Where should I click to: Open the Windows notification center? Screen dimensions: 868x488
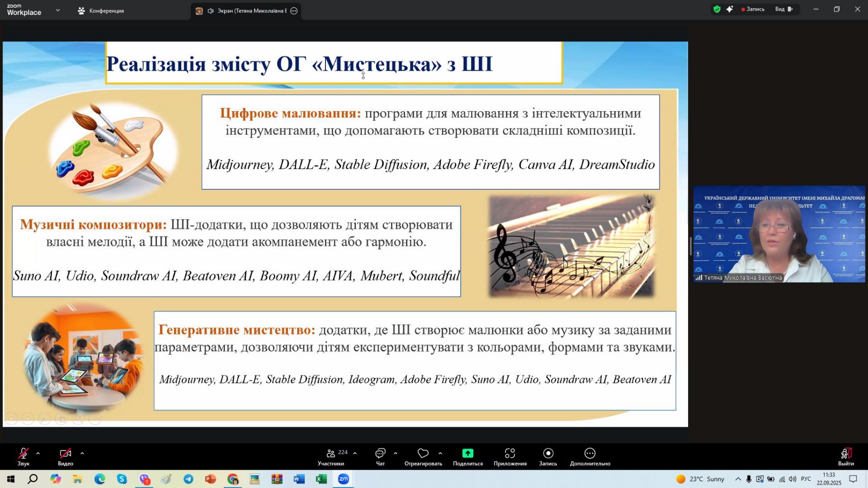[x=853, y=479]
